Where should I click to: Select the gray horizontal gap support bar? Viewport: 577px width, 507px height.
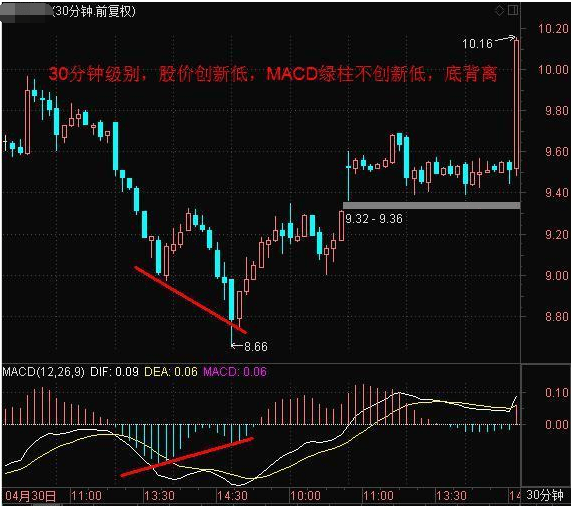432,205
